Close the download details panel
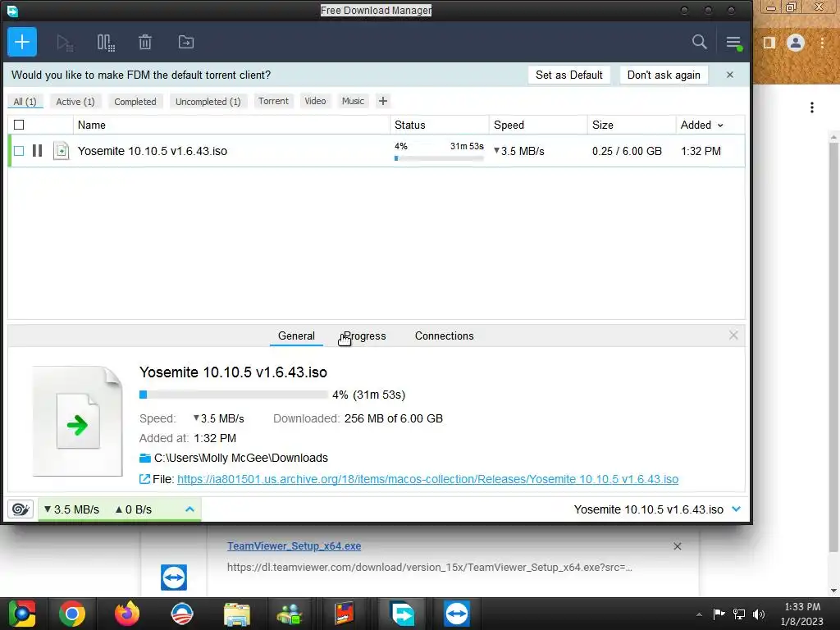Viewport: 840px width, 630px height. click(733, 336)
